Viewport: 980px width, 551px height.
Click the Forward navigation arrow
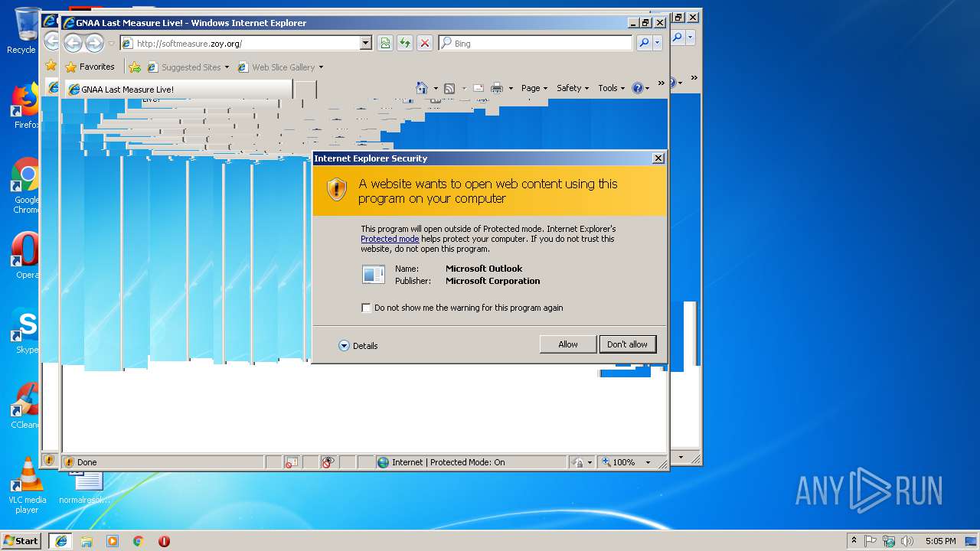(94, 43)
